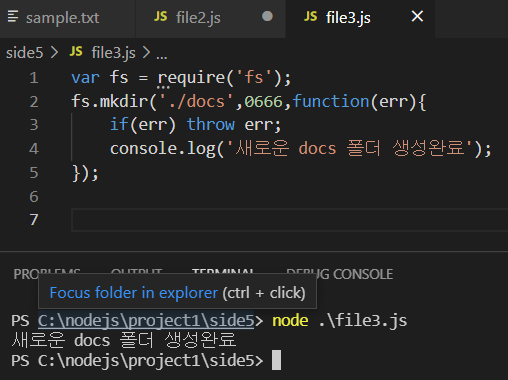The height and width of the screenshot is (380, 508).
Task: Click line number 7 in the gutter
Action: pos(34,220)
